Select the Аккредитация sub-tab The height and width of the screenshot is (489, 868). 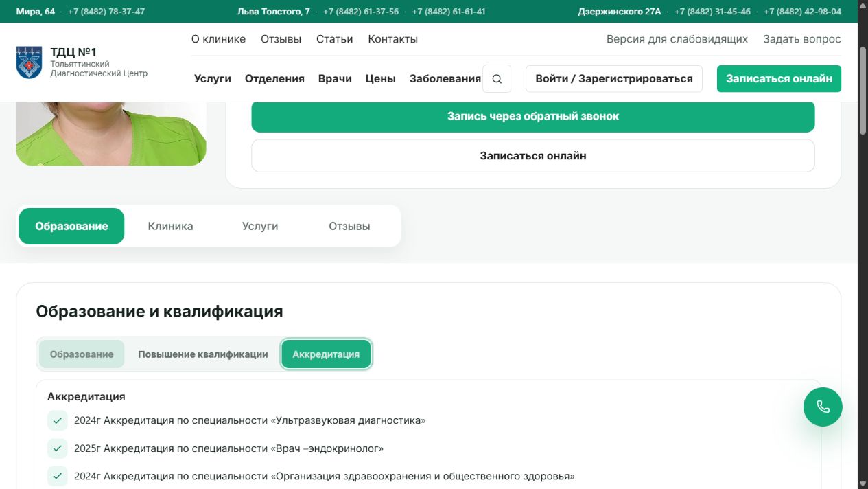click(x=326, y=354)
